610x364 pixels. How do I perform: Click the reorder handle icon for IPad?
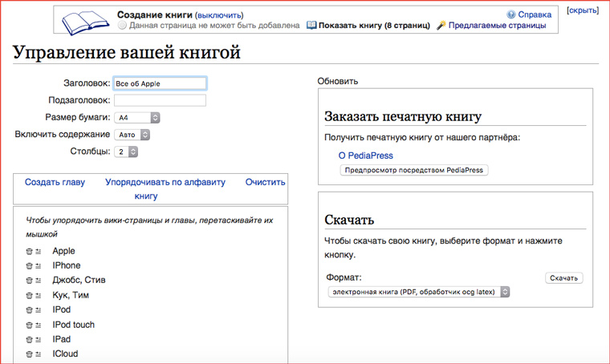pos(39,339)
